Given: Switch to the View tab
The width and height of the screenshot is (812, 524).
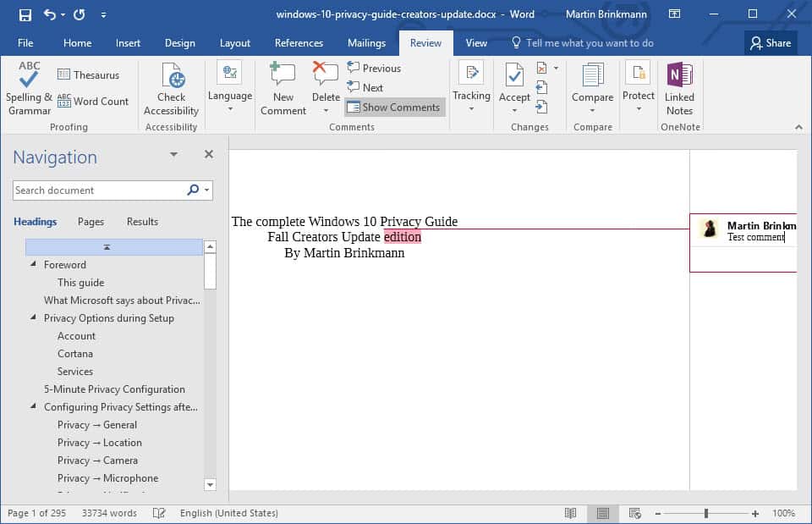Looking at the screenshot, I should [476, 43].
